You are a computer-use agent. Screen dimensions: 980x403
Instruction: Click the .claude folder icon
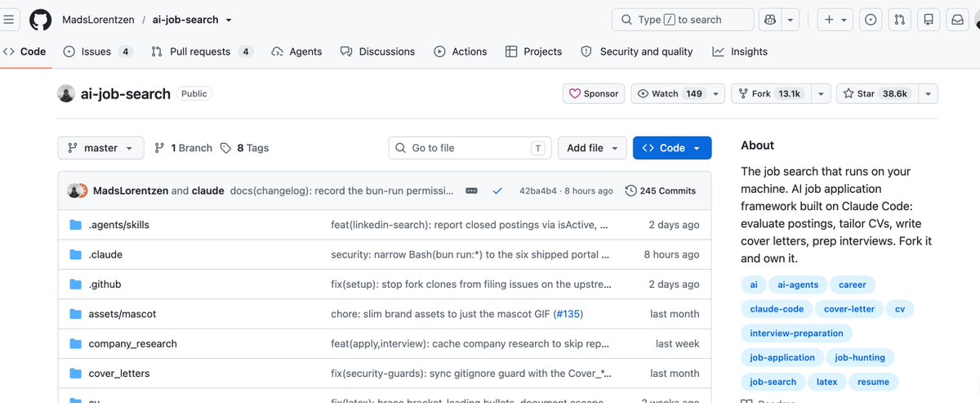coord(76,254)
